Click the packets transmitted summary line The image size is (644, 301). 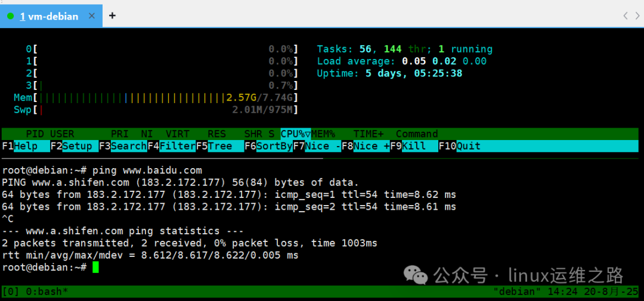click(x=190, y=243)
